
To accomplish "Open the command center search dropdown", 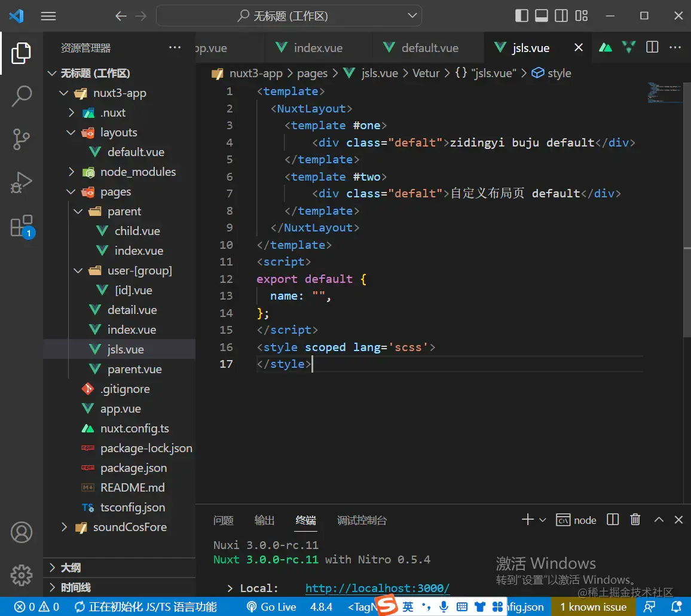I will point(412,16).
